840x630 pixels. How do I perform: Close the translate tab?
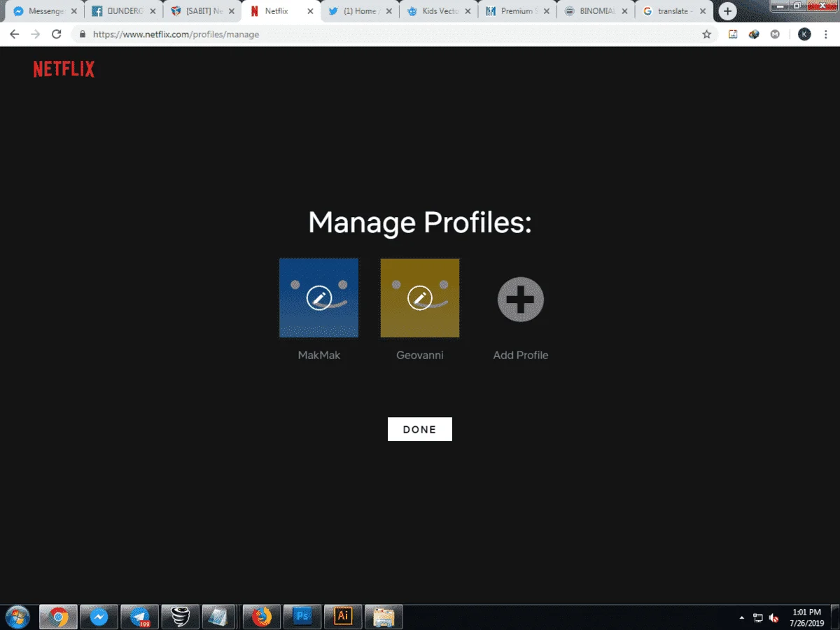click(704, 11)
